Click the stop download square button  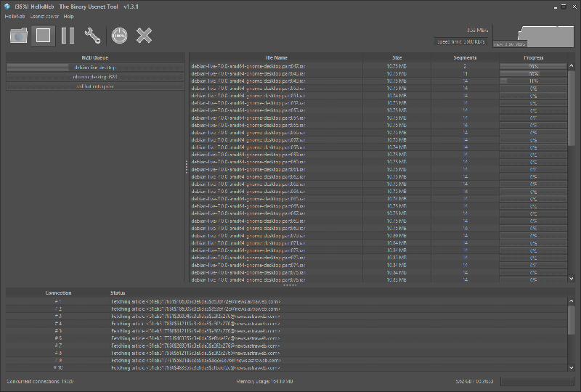tap(44, 36)
